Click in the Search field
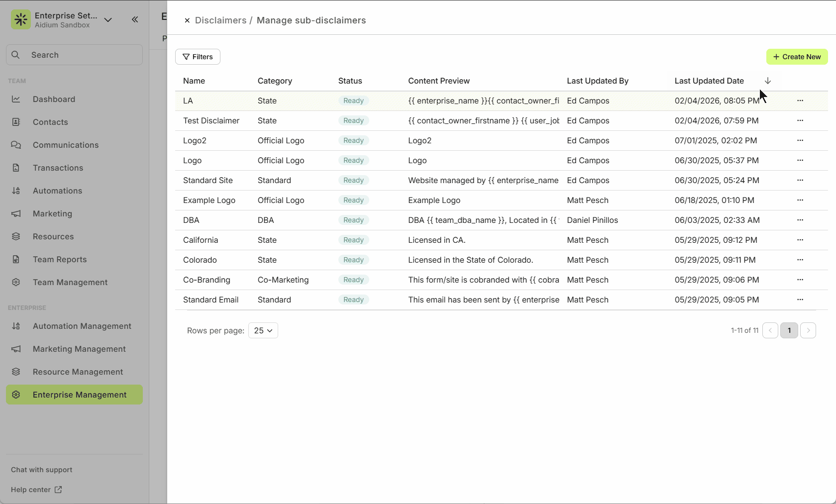Viewport: 836px width, 504px height. click(x=75, y=55)
